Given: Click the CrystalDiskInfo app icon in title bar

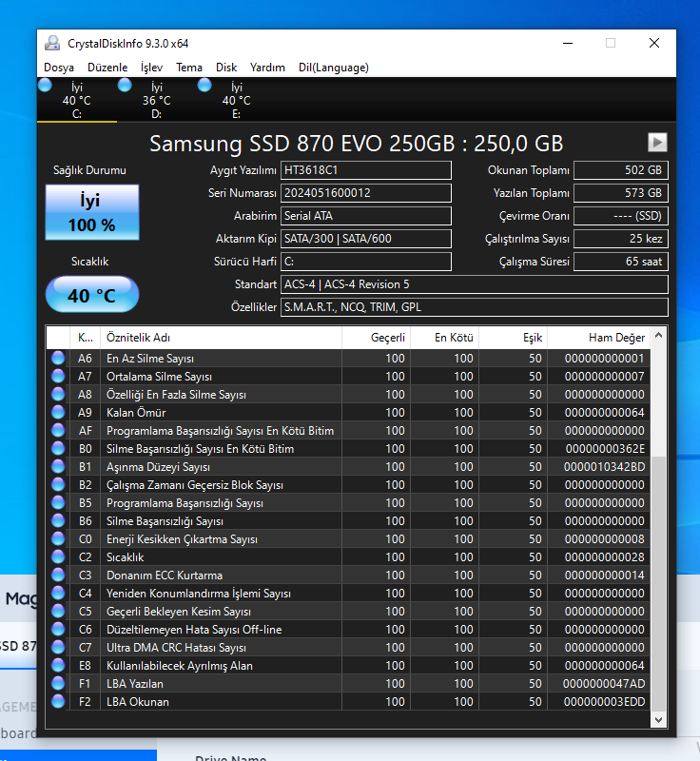Looking at the screenshot, I should (x=52, y=43).
